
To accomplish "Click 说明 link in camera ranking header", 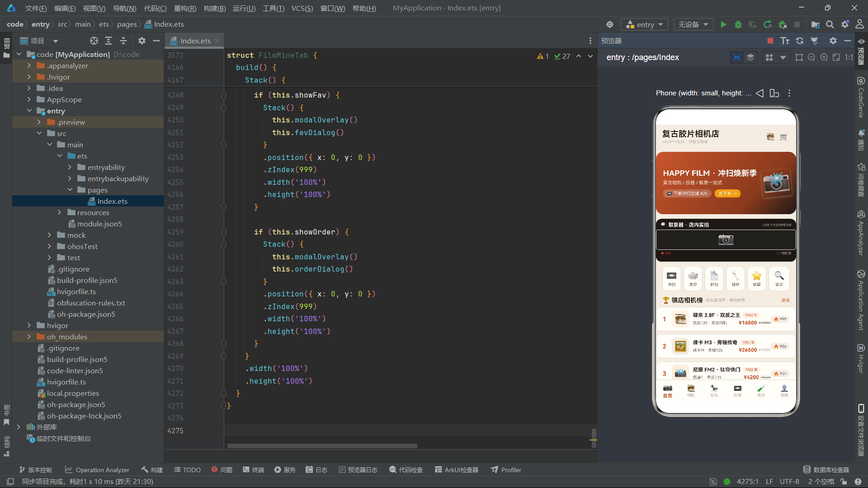I will pyautogui.click(x=785, y=300).
